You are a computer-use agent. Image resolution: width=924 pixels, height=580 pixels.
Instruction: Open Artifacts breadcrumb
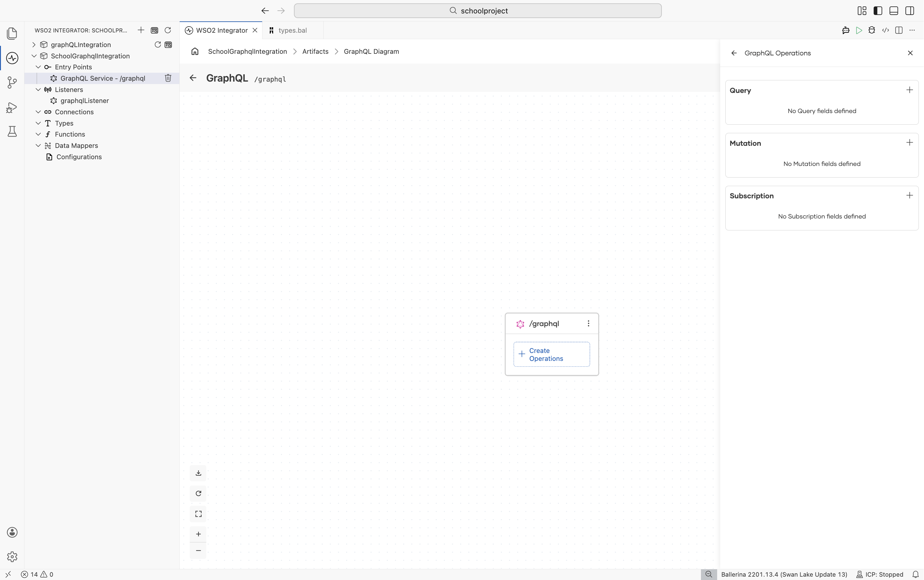315,51
